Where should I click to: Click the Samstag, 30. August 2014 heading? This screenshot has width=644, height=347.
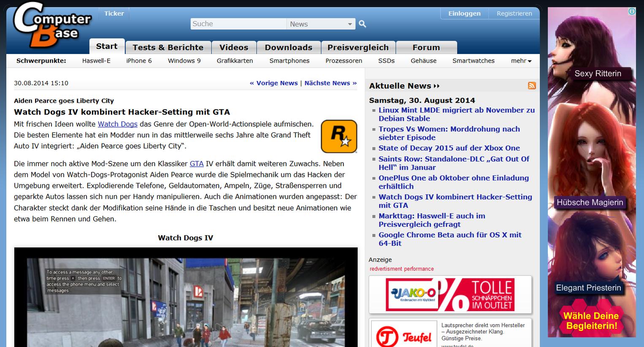click(422, 100)
